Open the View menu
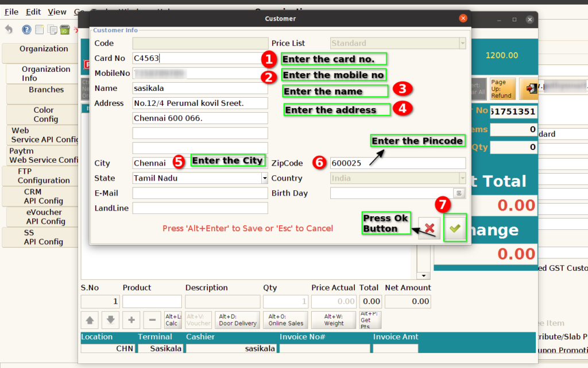Screen dimensions: 588x368 pos(57,12)
